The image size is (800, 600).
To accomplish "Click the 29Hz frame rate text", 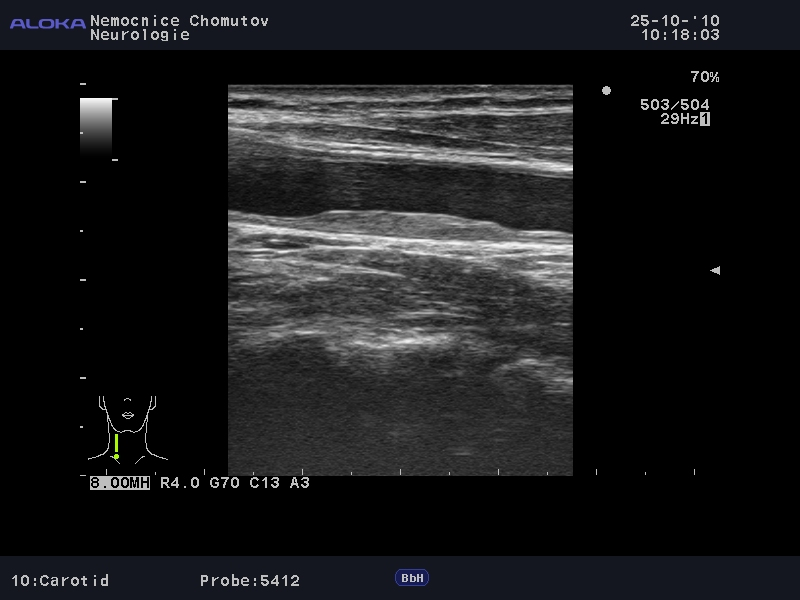I will [680, 119].
